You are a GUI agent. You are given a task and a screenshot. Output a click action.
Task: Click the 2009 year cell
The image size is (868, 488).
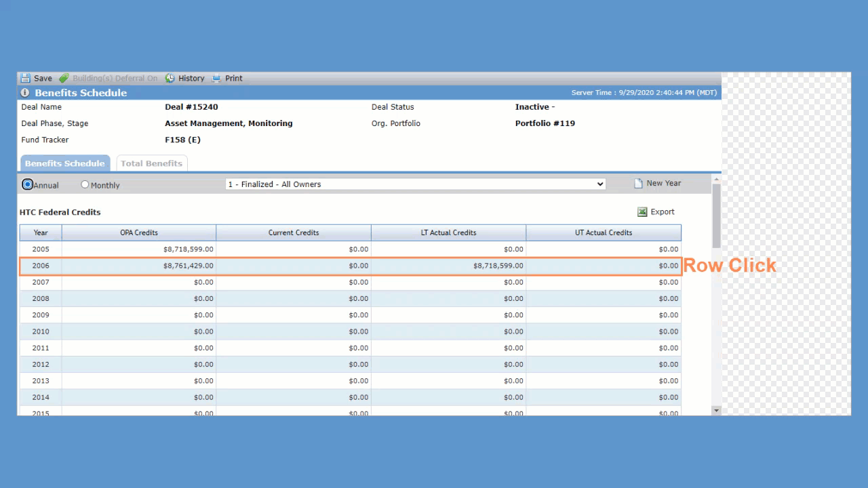pyautogui.click(x=41, y=315)
